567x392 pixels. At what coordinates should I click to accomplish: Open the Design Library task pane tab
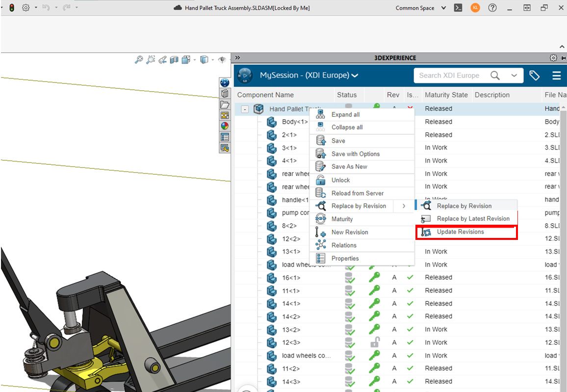pyautogui.click(x=225, y=93)
